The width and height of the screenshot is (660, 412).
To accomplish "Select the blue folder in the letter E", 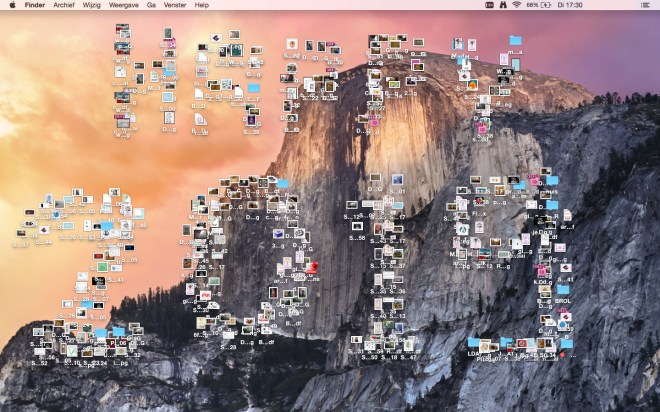I will pyautogui.click(x=253, y=88).
